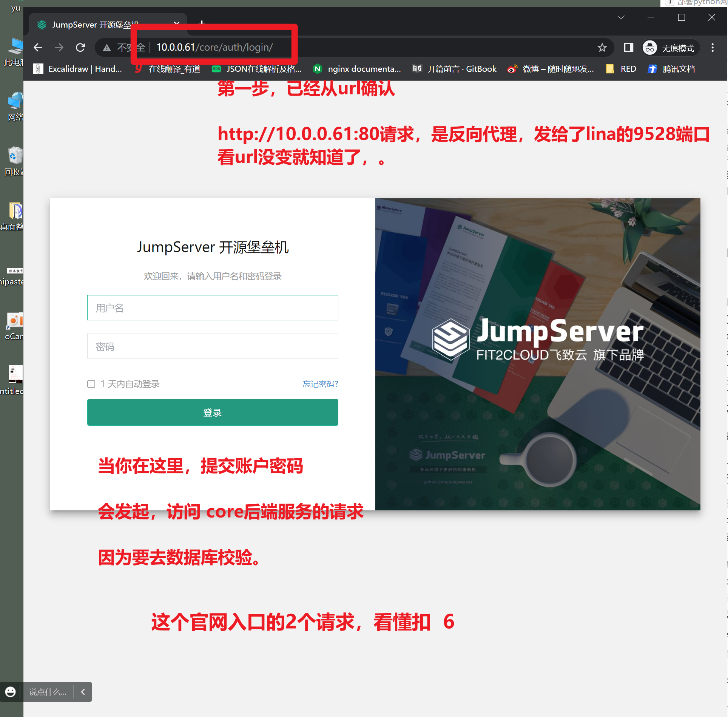Open the Chrome three-dot menu
The image size is (728, 717).
(x=713, y=48)
